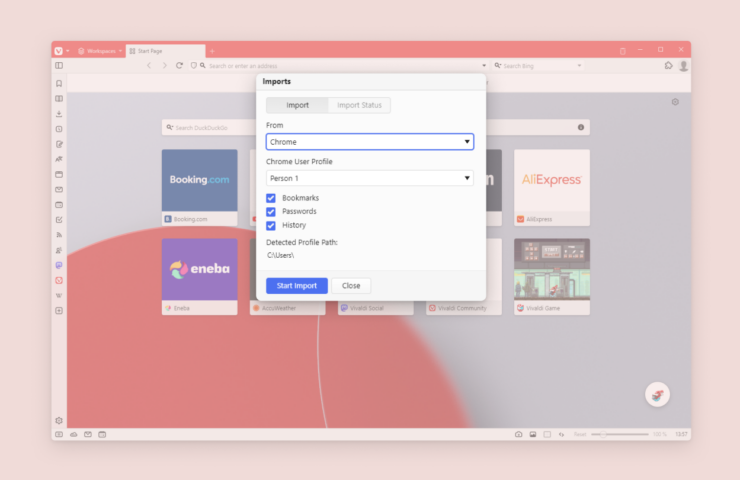Open the Vivaldi main menu logo
Viewport: 740px width, 480px height.
[59, 51]
